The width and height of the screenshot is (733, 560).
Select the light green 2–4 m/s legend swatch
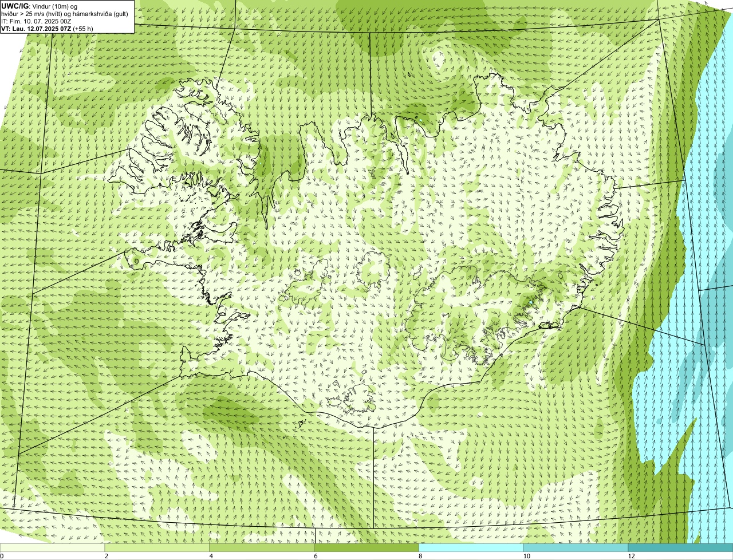[157, 547]
